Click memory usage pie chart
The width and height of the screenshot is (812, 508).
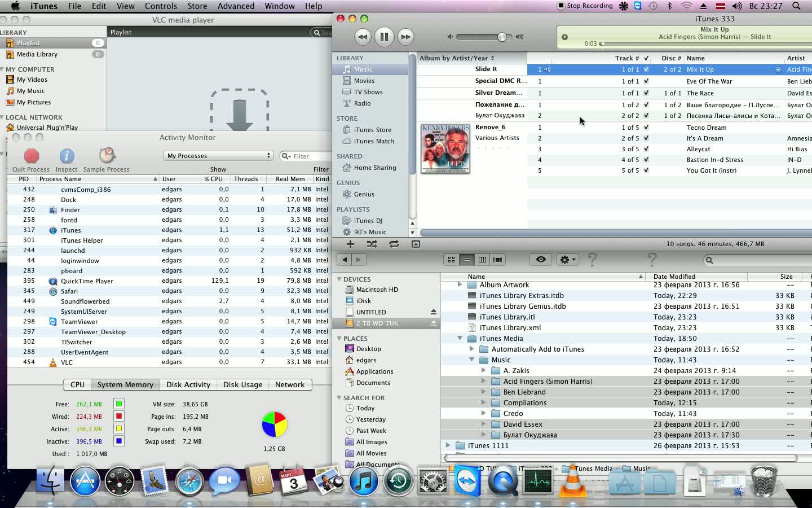tap(275, 425)
